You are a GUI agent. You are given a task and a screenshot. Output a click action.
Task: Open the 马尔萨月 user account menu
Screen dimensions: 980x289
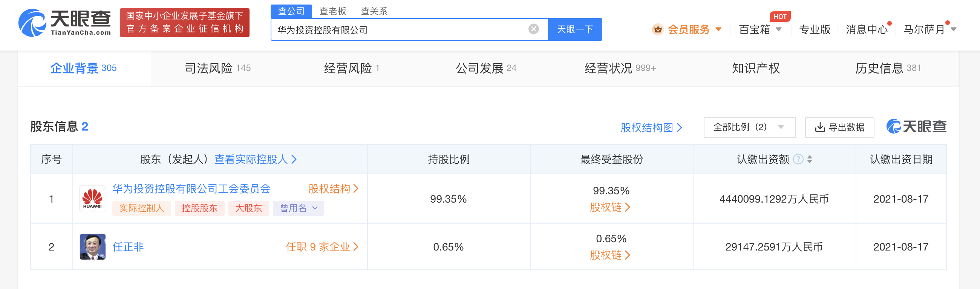tap(929, 29)
